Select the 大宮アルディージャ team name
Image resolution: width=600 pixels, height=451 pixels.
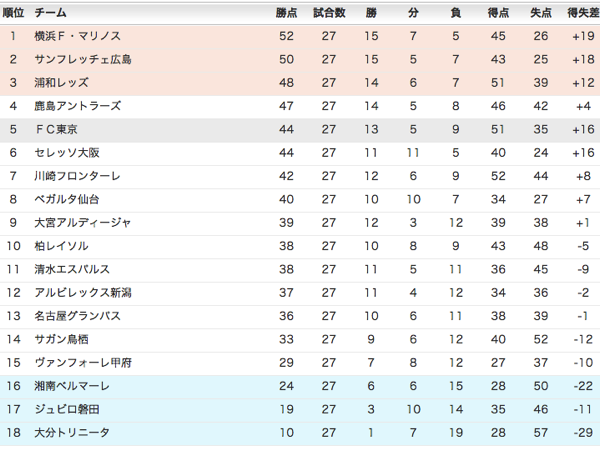(x=82, y=222)
